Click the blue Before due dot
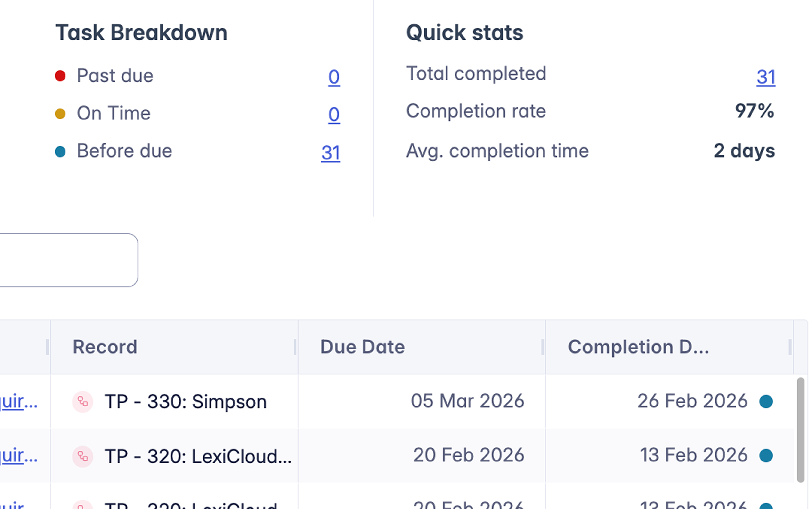Screen dimensions: 812x509 tap(60, 151)
